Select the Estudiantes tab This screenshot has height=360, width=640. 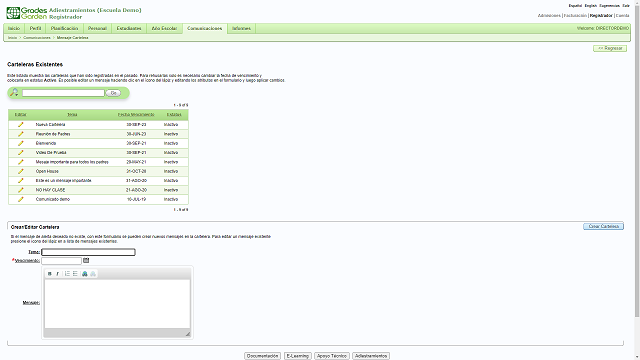[x=129, y=29]
